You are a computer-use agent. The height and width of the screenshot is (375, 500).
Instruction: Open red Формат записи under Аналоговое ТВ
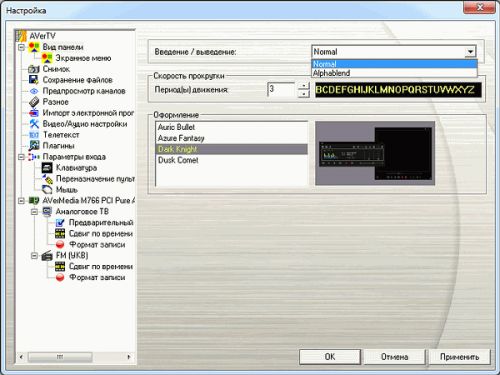pyautogui.click(x=60, y=244)
